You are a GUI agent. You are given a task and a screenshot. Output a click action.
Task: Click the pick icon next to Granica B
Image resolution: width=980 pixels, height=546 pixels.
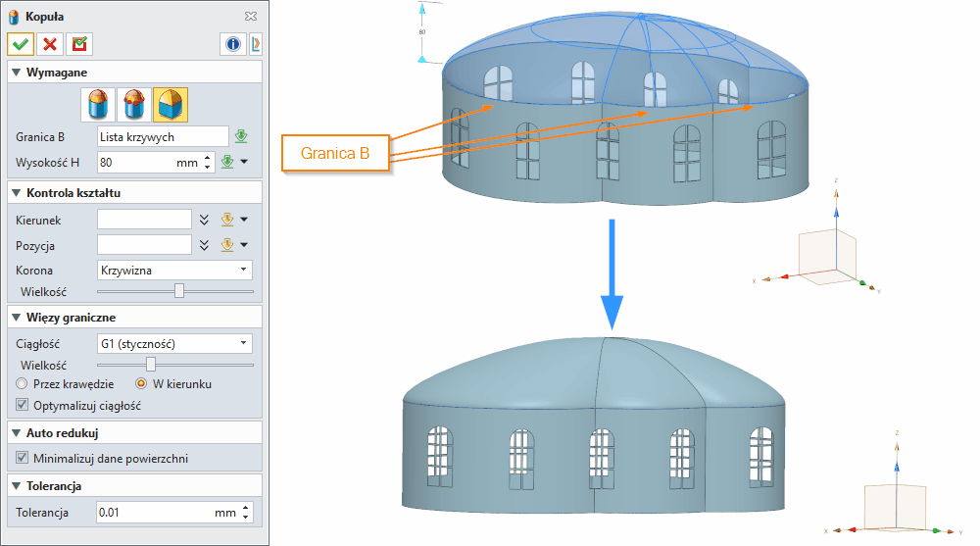click(x=241, y=136)
